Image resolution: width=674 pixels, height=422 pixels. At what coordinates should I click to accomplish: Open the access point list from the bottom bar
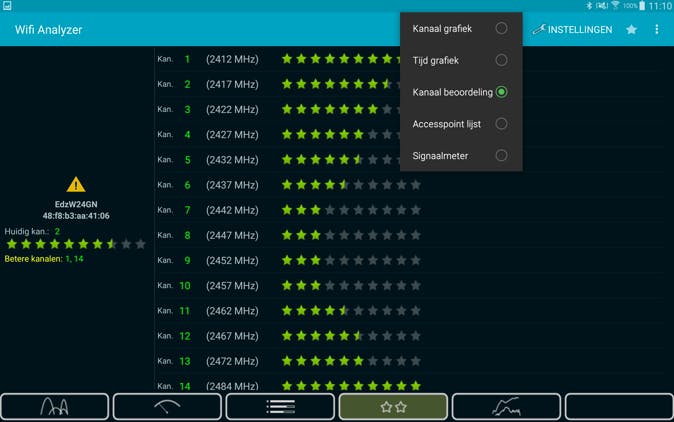click(280, 406)
